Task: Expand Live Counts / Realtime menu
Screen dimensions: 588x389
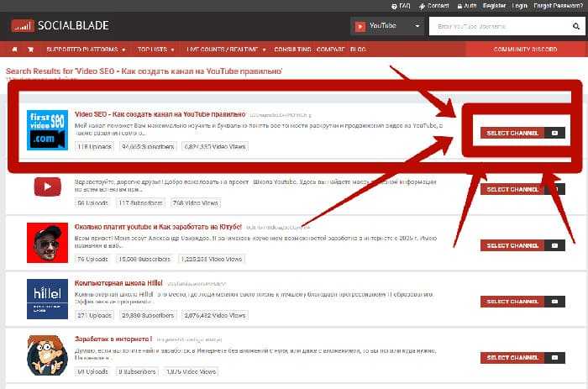Action: click(226, 50)
